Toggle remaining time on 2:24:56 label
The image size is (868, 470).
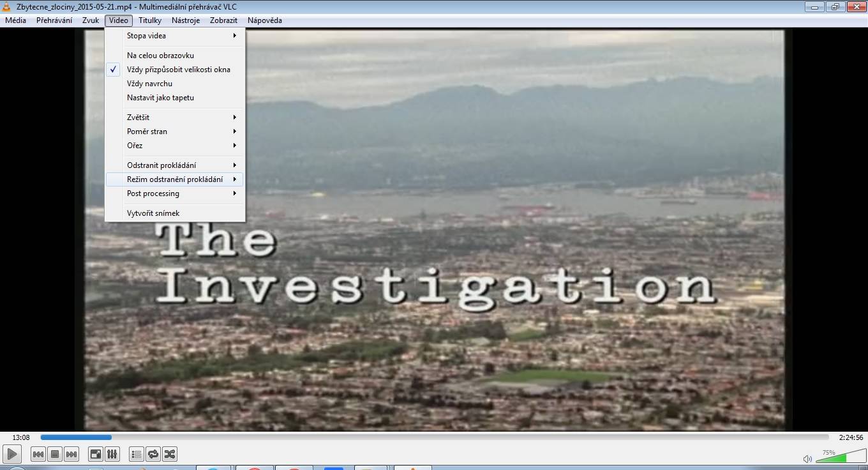[851, 437]
